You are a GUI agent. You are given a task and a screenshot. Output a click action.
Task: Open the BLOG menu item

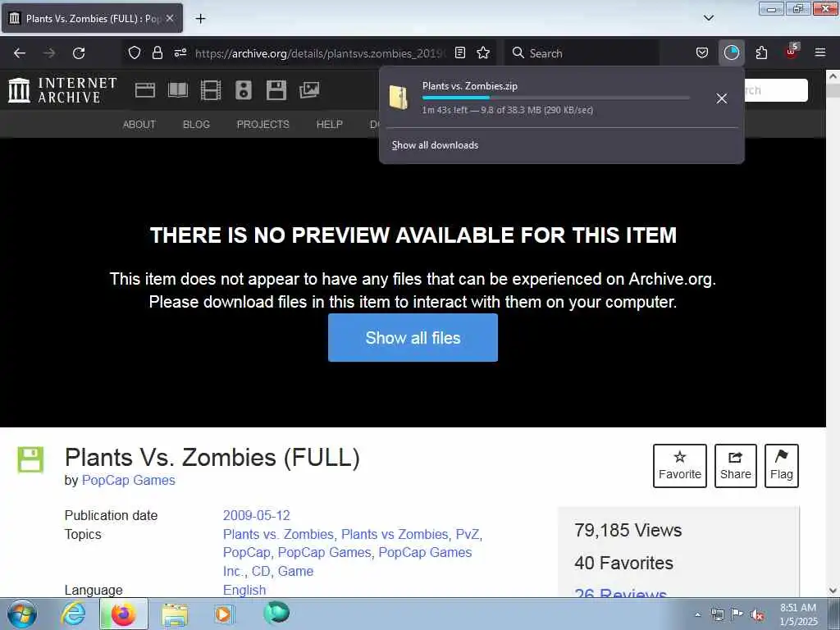196,125
